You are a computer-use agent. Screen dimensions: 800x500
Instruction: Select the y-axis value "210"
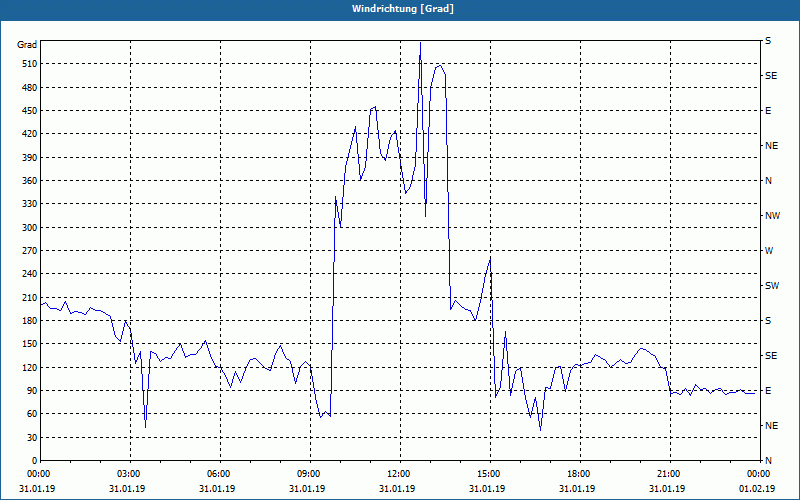(30, 297)
